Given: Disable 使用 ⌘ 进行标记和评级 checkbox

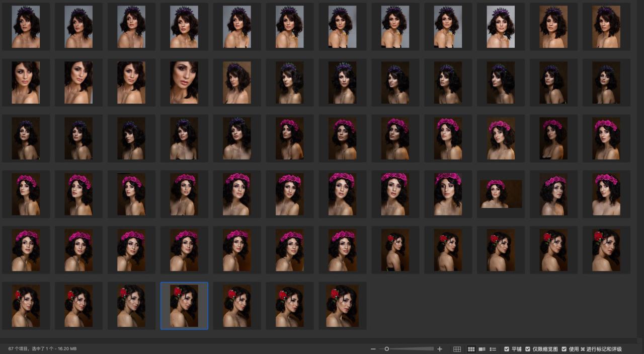Looking at the screenshot, I should click(x=564, y=349).
